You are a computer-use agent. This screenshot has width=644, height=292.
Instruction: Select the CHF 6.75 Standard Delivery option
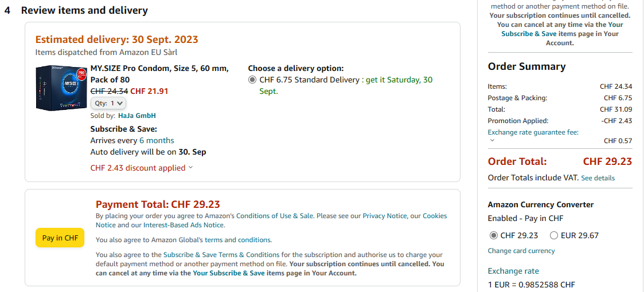[x=252, y=80]
